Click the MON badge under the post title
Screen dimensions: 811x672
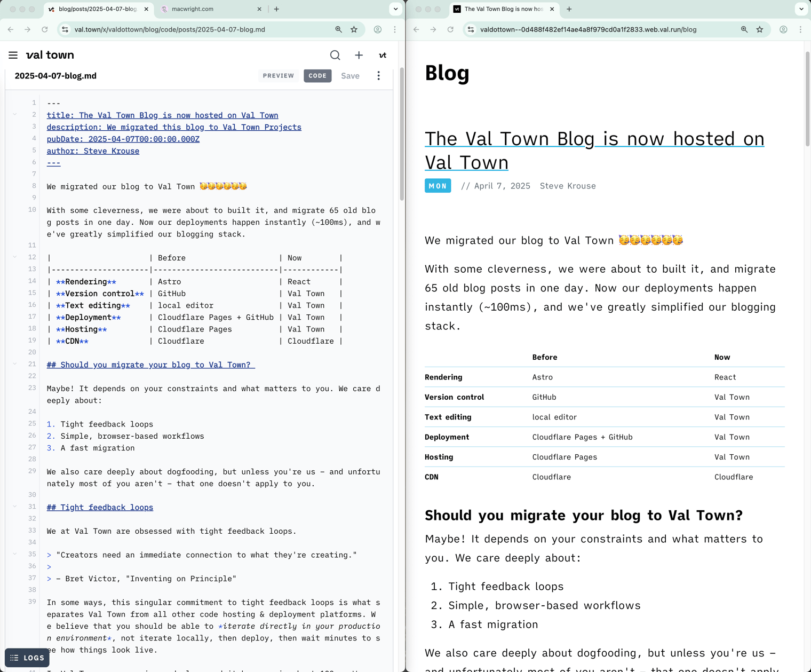point(438,186)
